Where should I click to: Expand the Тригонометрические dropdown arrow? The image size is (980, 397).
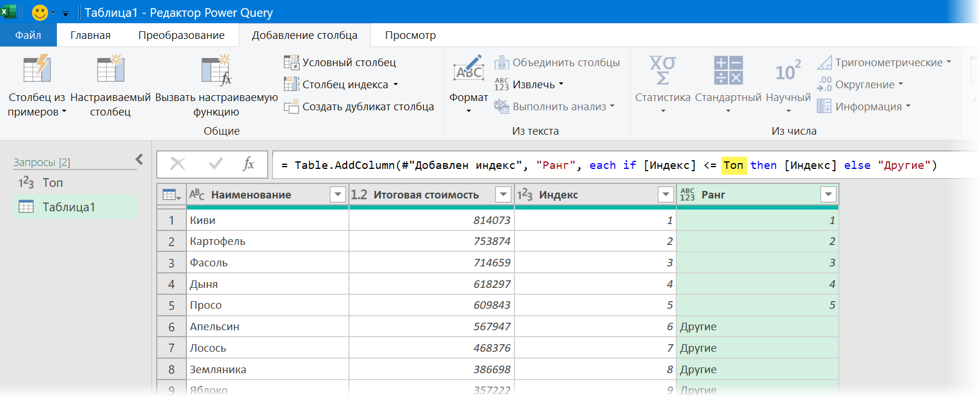[x=949, y=62]
